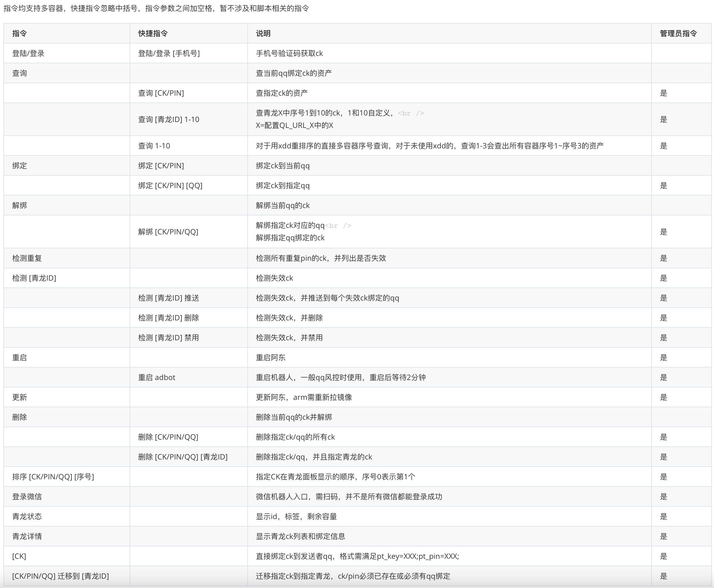Click the '查指定ck的资产' description
This screenshot has height=588, width=714.
pos(282,93)
